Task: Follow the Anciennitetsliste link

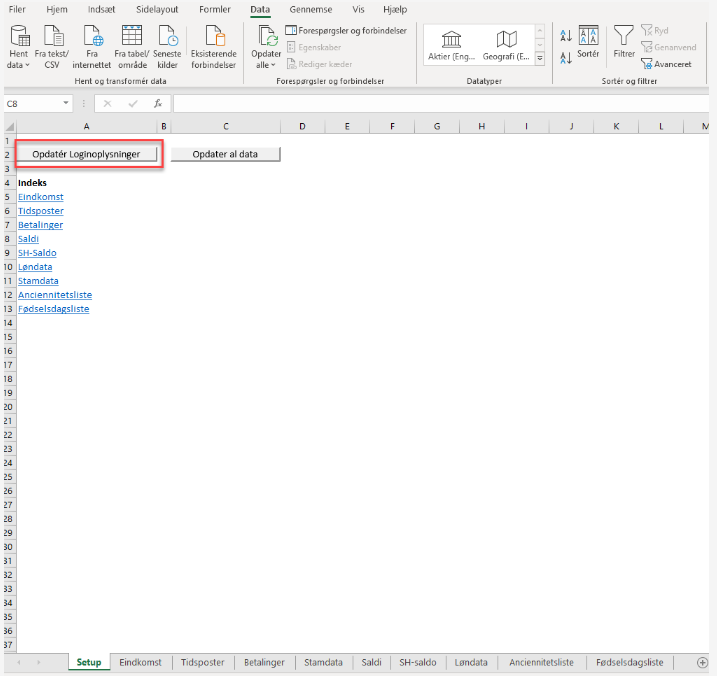Action: (55, 295)
